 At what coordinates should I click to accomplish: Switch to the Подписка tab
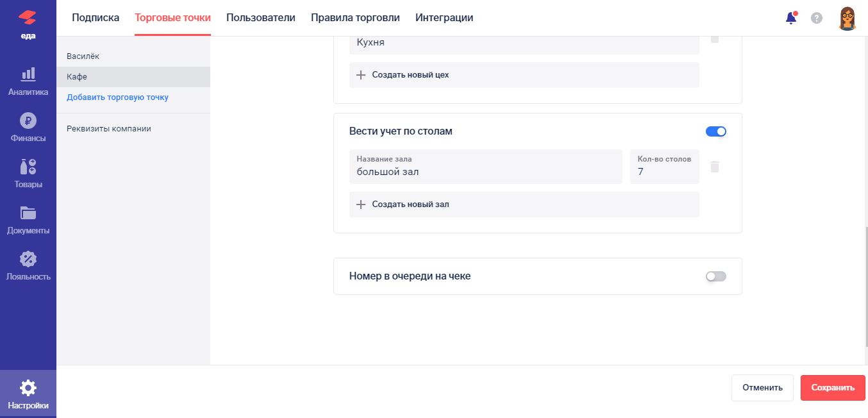click(x=96, y=18)
